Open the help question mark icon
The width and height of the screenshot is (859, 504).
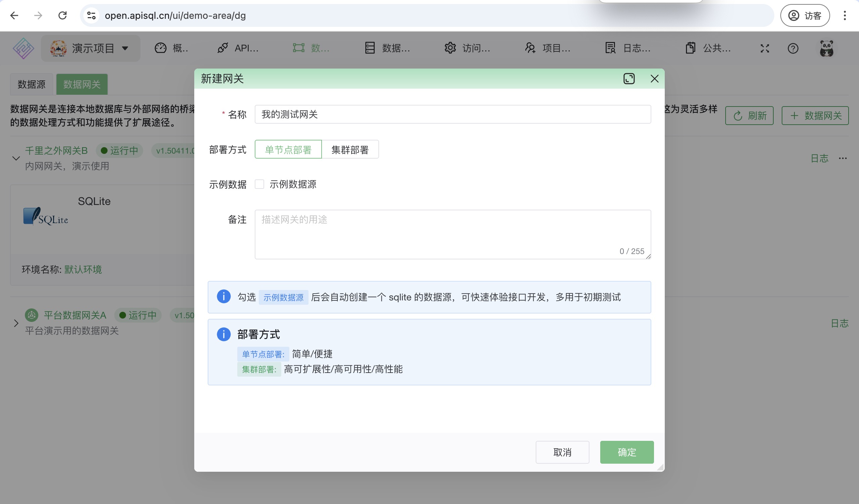tap(793, 48)
